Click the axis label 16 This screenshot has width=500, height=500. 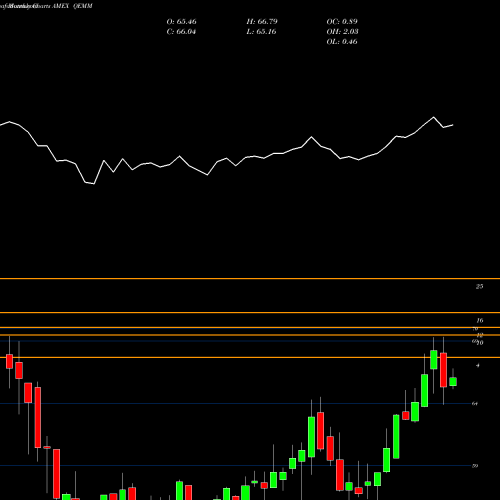click(479, 320)
